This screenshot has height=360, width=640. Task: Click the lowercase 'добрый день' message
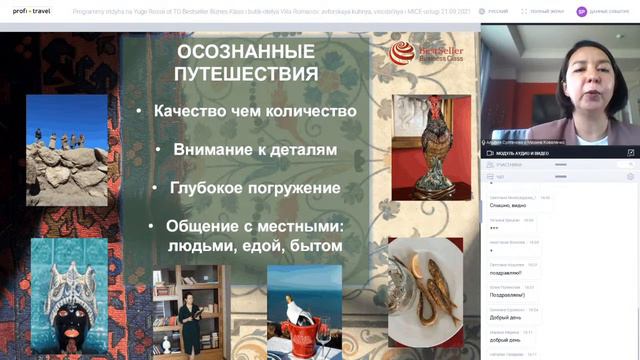tap(505, 340)
